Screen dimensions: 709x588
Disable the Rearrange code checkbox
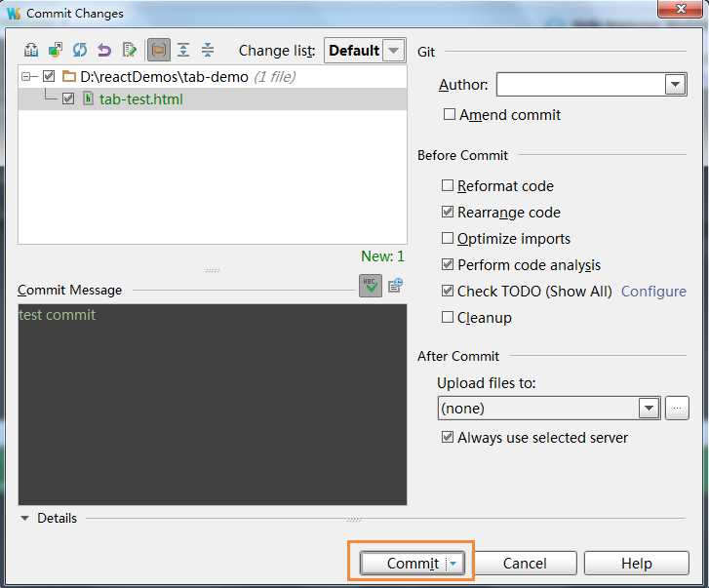point(448,212)
